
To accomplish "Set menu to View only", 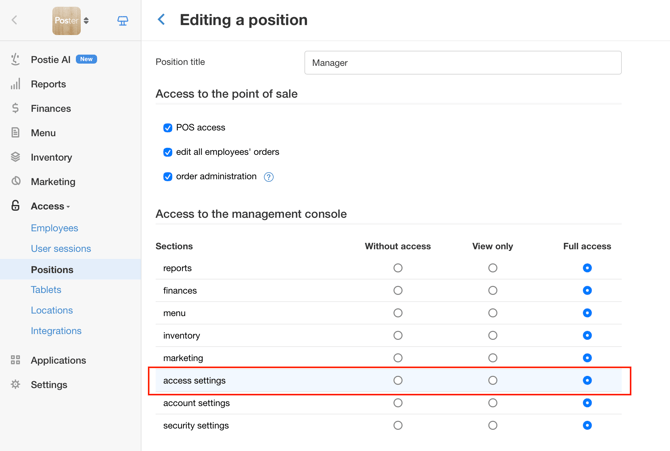I will (493, 313).
